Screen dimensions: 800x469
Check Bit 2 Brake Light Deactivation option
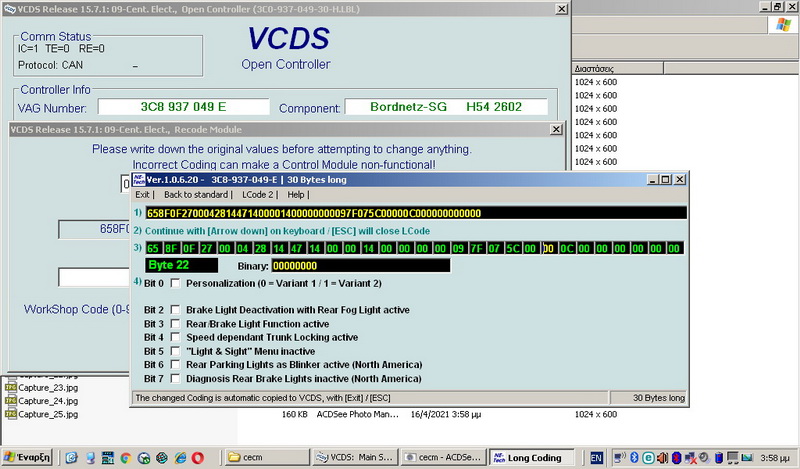[175, 310]
